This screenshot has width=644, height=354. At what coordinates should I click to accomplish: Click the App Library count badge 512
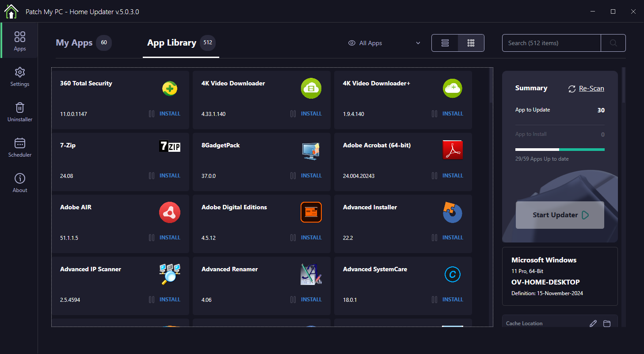[208, 43]
